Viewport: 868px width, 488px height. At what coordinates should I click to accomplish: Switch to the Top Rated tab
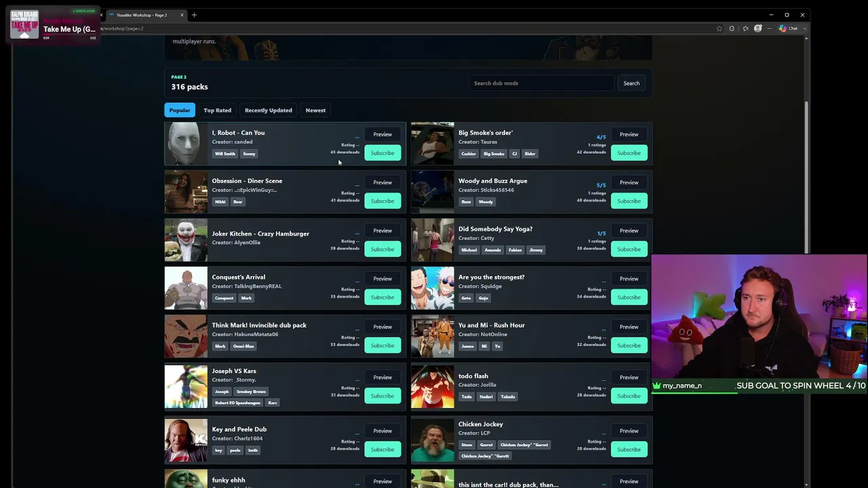pyautogui.click(x=218, y=110)
